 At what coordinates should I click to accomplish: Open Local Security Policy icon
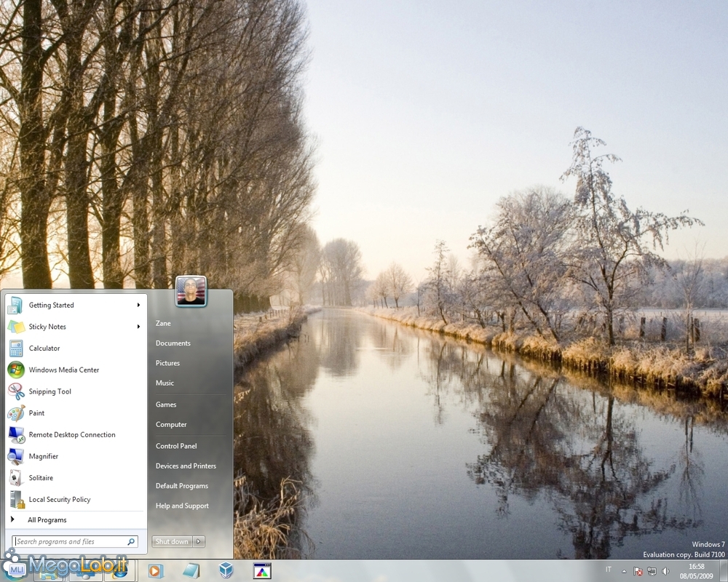coord(16,500)
